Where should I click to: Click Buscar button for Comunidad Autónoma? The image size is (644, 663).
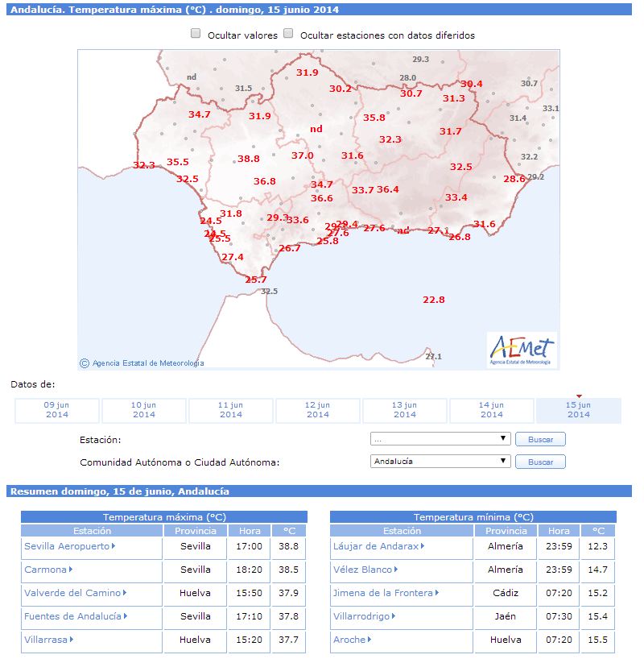(x=540, y=462)
